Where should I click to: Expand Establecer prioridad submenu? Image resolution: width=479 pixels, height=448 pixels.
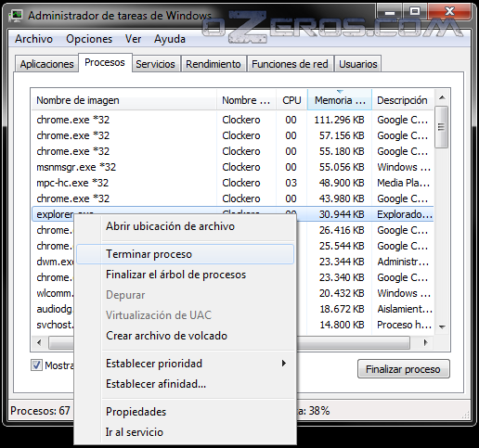pyautogui.click(x=185, y=364)
